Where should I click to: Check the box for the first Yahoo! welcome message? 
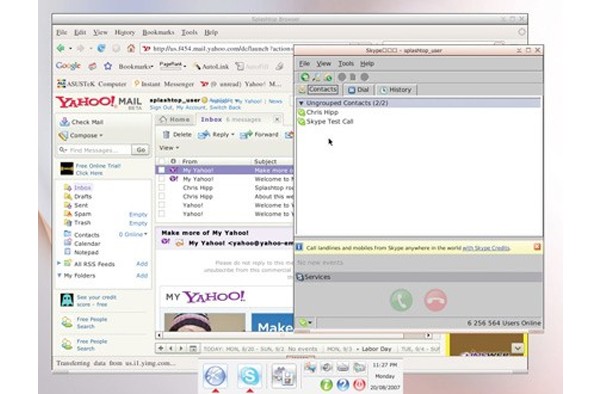(162, 205)
